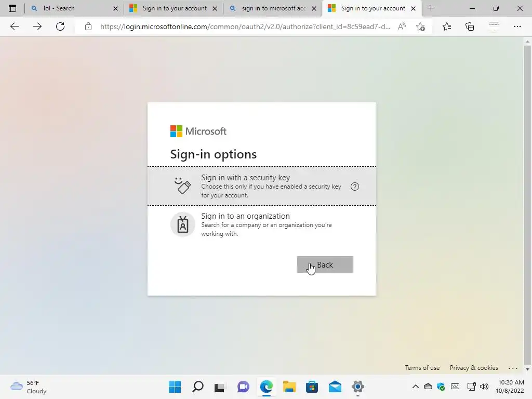Open the network status tray icon
This screenshot has width=532, height=399.
pyautogui.click(x=471, y=387)
